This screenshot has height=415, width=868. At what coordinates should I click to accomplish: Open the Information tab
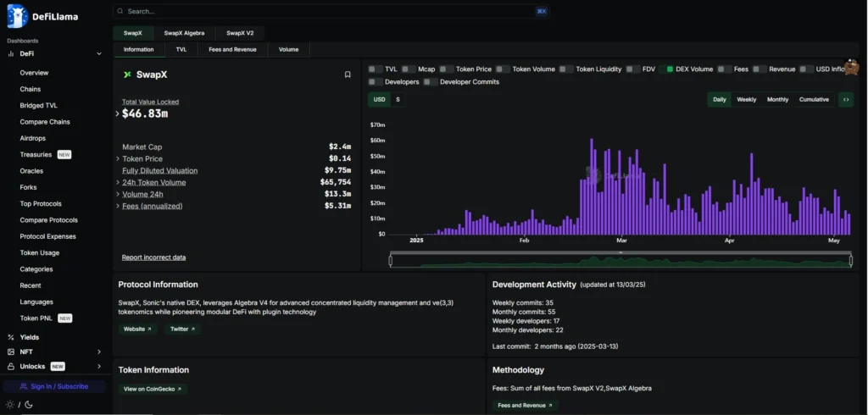coord(139,49)
